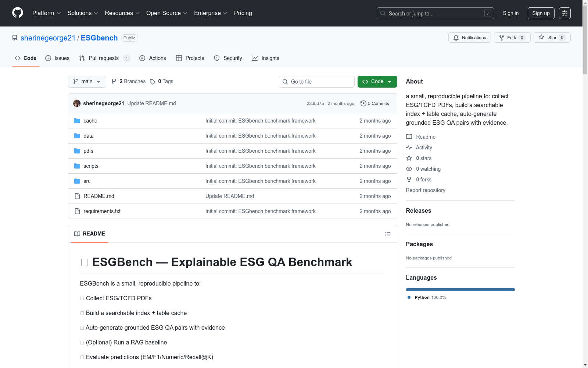Click the Python language bar
Viewport: 588px width, 368px height.
point(460,290)
